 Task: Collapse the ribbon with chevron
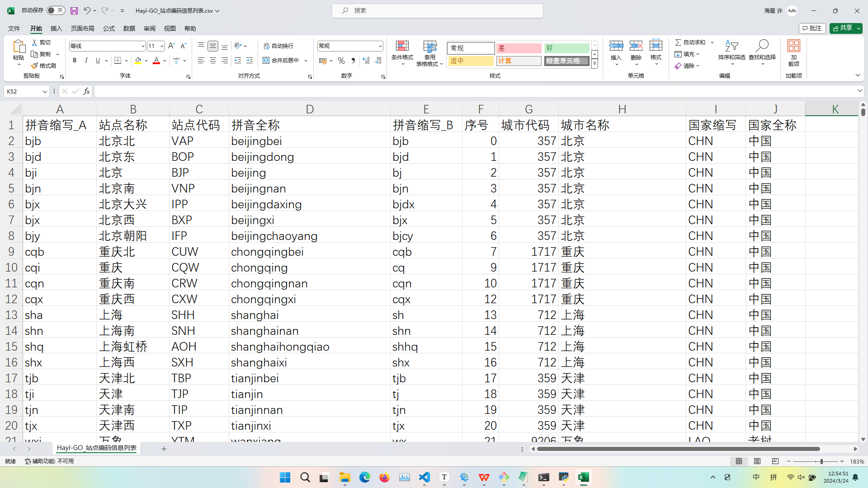(x=858, y=75)
